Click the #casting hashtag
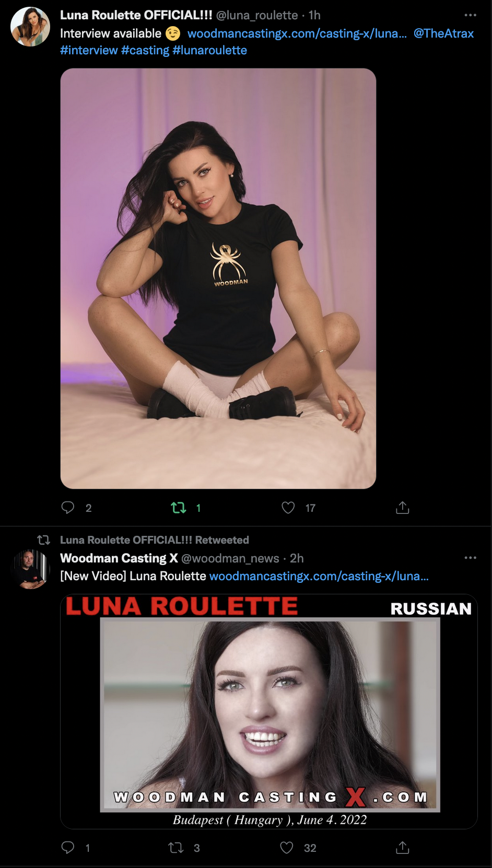 click(x=145, y=51)
